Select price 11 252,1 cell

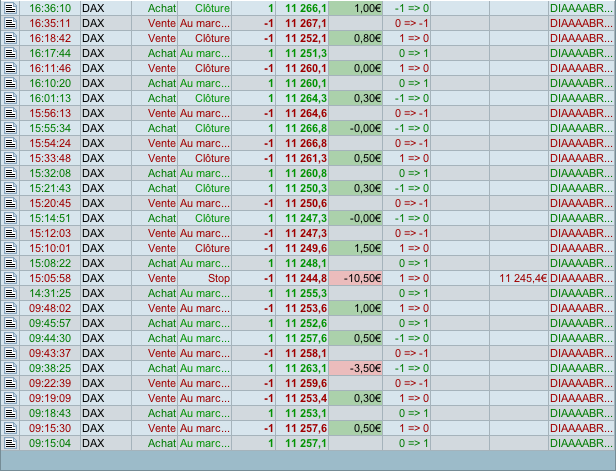click(302, 38)
